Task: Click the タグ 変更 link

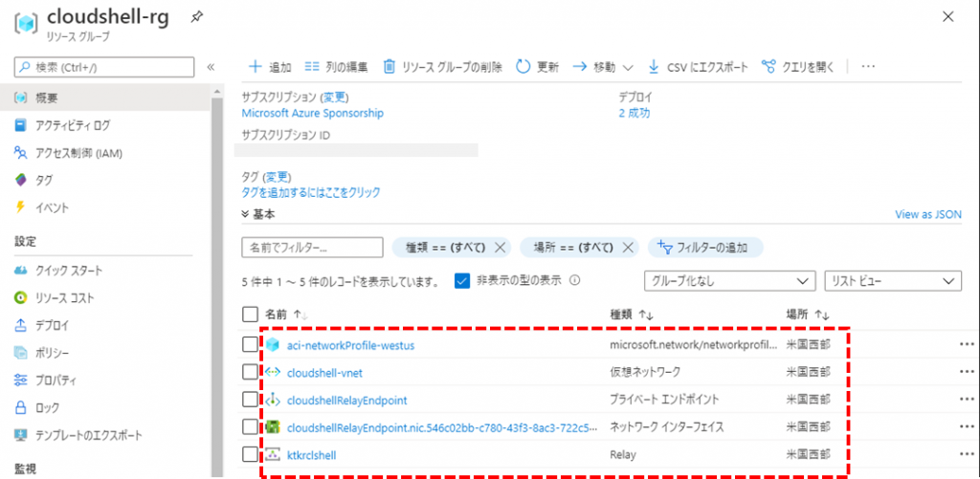Action: (278, 177)
